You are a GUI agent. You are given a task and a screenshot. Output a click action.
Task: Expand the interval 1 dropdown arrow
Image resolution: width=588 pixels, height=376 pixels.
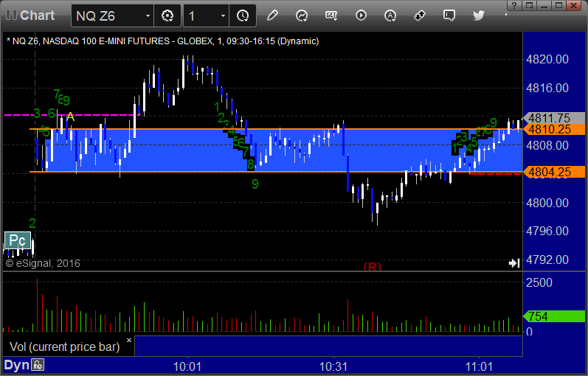tap(223, 15)
